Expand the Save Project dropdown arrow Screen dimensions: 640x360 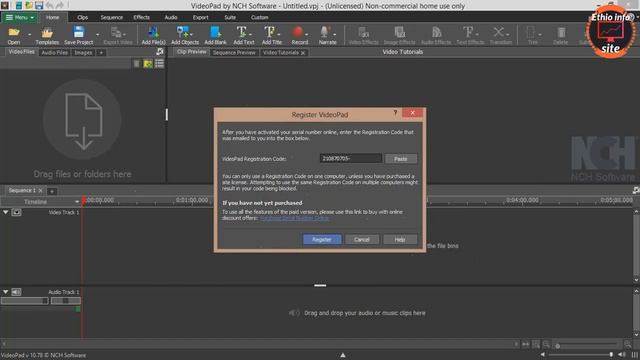pyautogui.click(x=98, y=34)
